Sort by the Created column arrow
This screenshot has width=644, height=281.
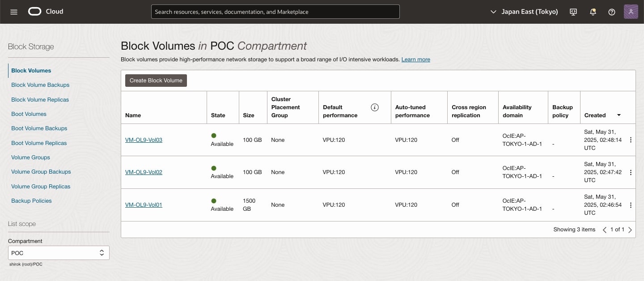click(619, 115)
